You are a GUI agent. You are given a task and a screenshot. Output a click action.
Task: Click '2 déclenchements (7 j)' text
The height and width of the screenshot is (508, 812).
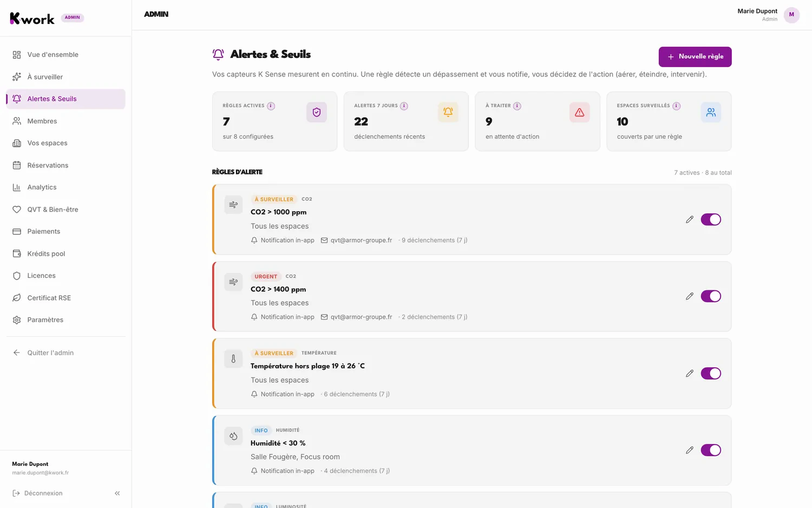(435, 317)
